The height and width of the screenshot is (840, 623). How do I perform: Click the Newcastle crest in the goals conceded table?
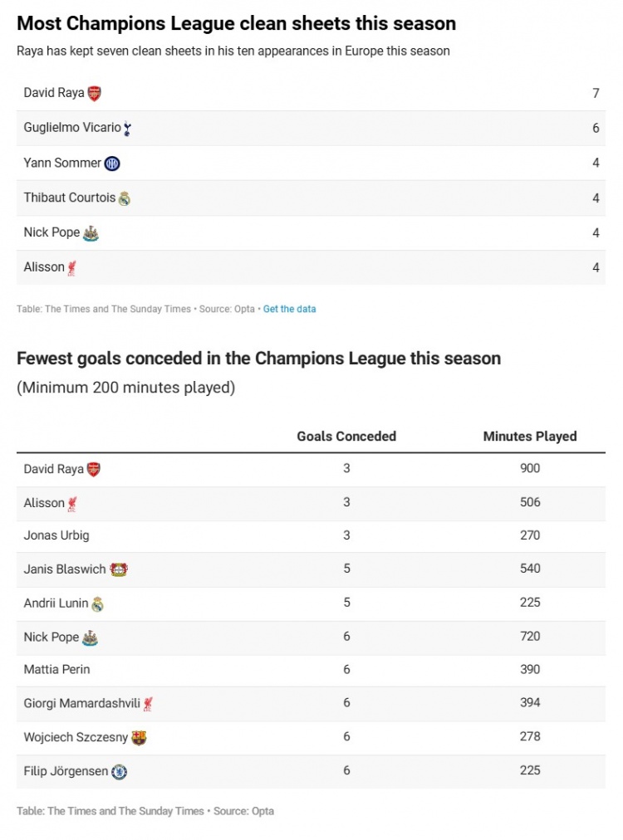click(91, 638)
